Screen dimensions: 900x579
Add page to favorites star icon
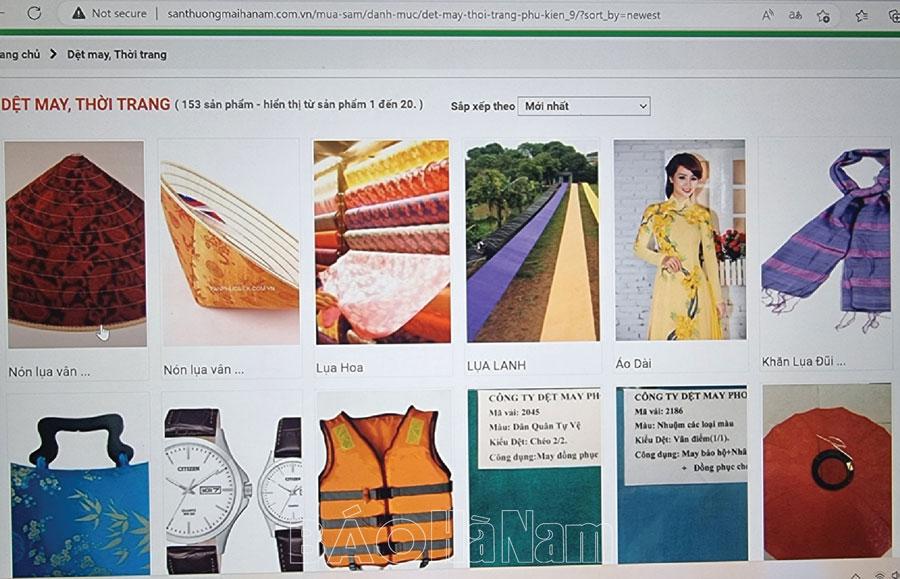pyautogui.click(x=823, y=15)
